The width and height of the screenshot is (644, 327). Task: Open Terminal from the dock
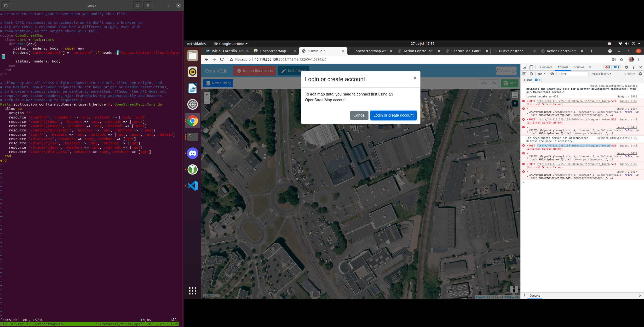click(x=192, y=137)
